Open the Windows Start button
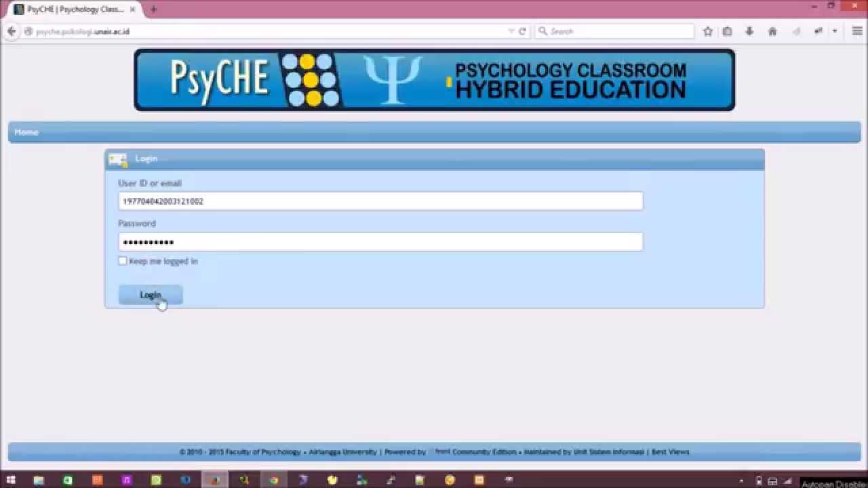Viewport: 868px width, 488px height. 10,480
